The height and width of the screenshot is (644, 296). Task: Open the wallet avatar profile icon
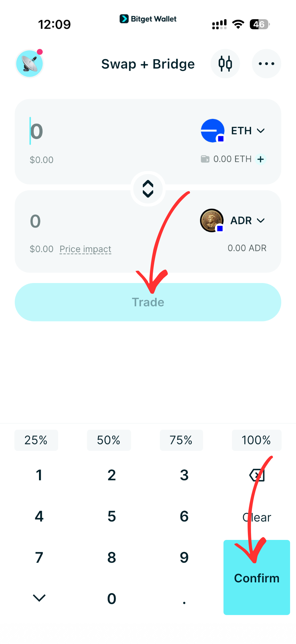(x=29, y=63)
